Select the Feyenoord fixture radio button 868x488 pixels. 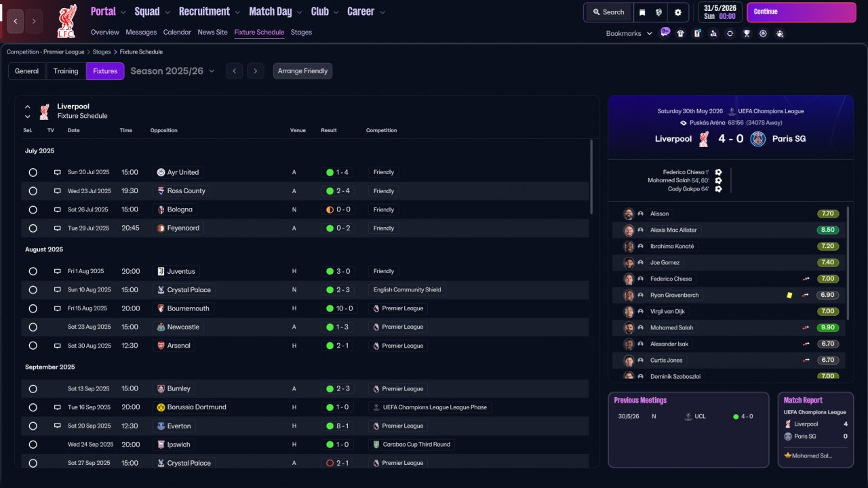click(33, 228)
